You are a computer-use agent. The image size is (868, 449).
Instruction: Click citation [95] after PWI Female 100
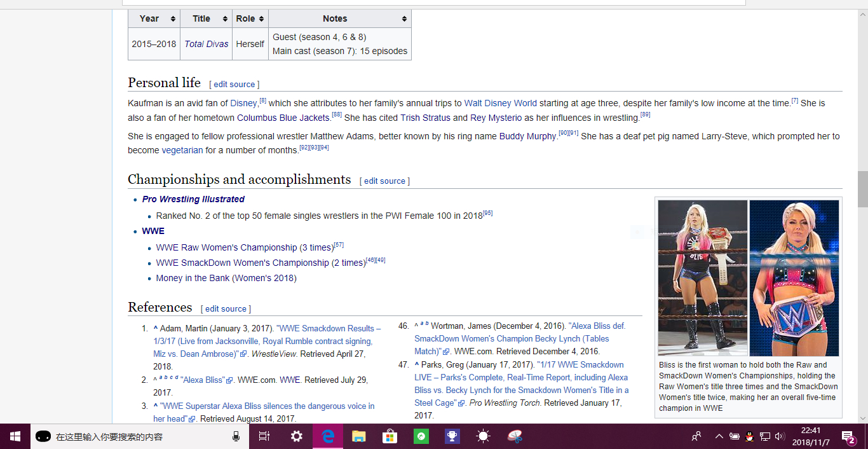(x=487, y=213)
